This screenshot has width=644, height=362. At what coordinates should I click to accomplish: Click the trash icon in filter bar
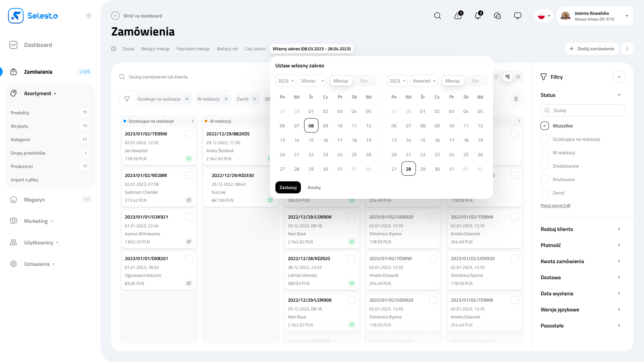[x=516, y=99]
